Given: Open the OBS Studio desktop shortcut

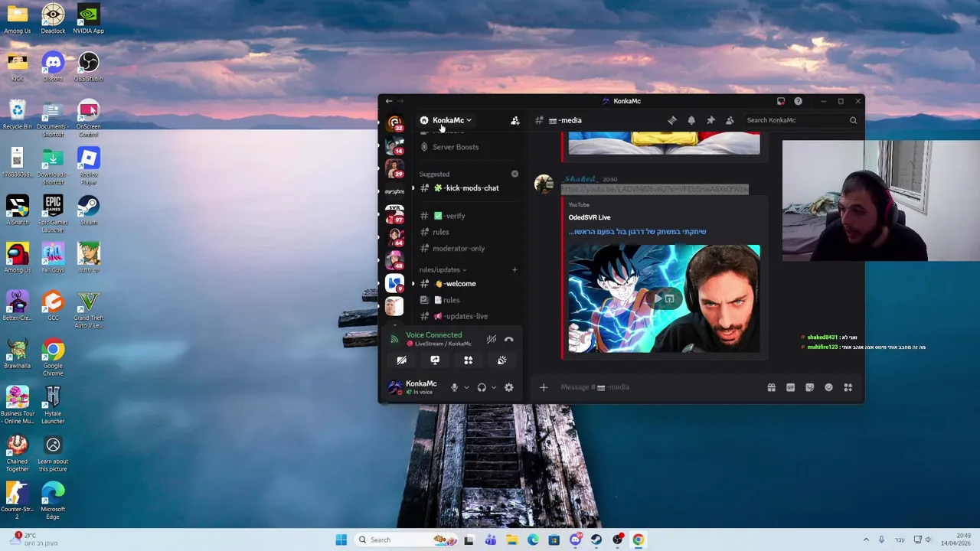Looking at the screenshot, I should [88, 67].
